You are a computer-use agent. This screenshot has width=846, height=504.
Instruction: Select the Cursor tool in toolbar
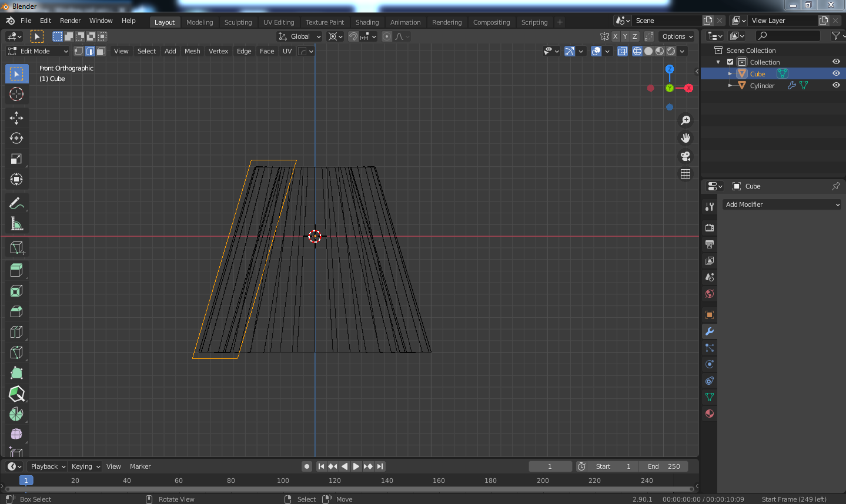16,94
